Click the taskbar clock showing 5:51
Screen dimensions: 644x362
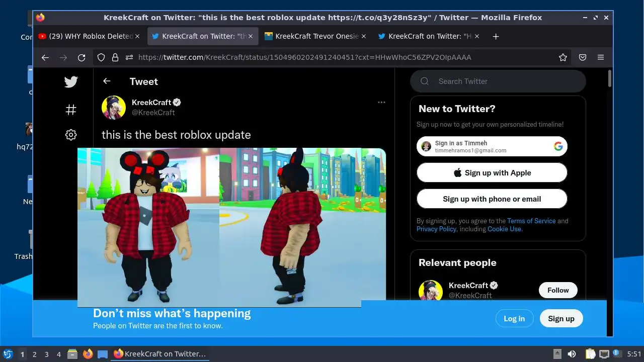point(634,354)
